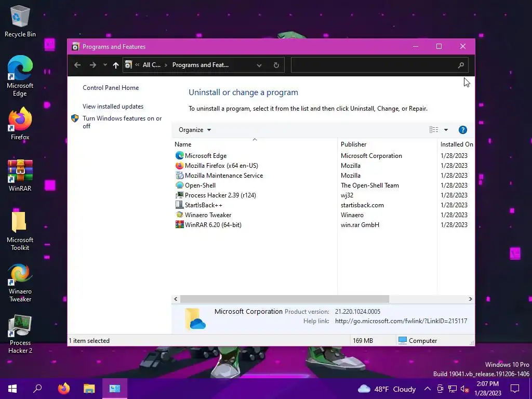
Task: Click Programs and Feat... breadcrumb segment
Action: pyautogui.click(x=201, y=65)
